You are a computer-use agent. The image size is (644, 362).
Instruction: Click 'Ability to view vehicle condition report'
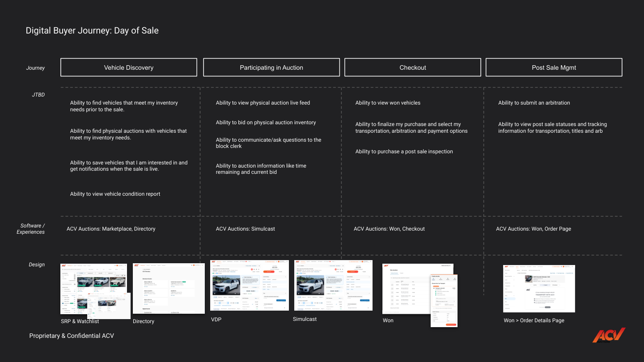(115, 194)
